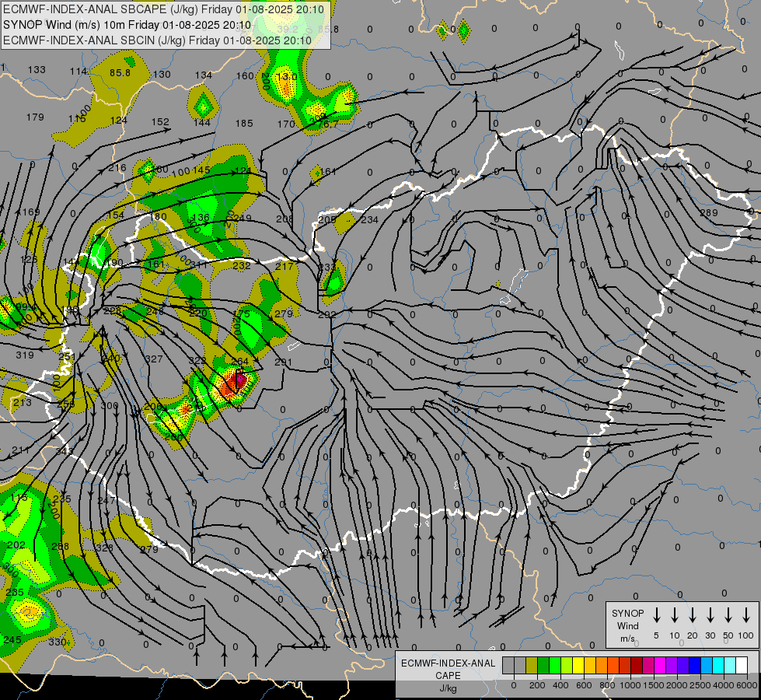Click the SYNOP Wind m/s legend label

627,625
